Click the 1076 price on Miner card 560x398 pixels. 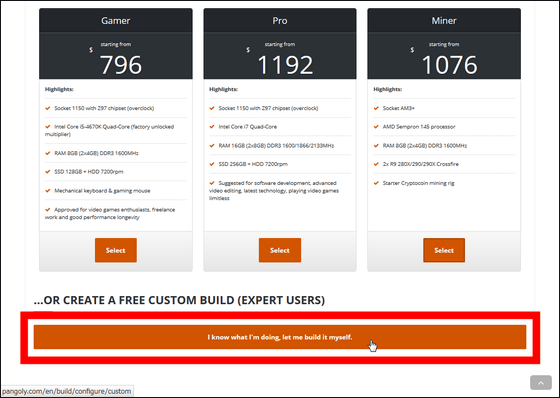coord(449,65)
